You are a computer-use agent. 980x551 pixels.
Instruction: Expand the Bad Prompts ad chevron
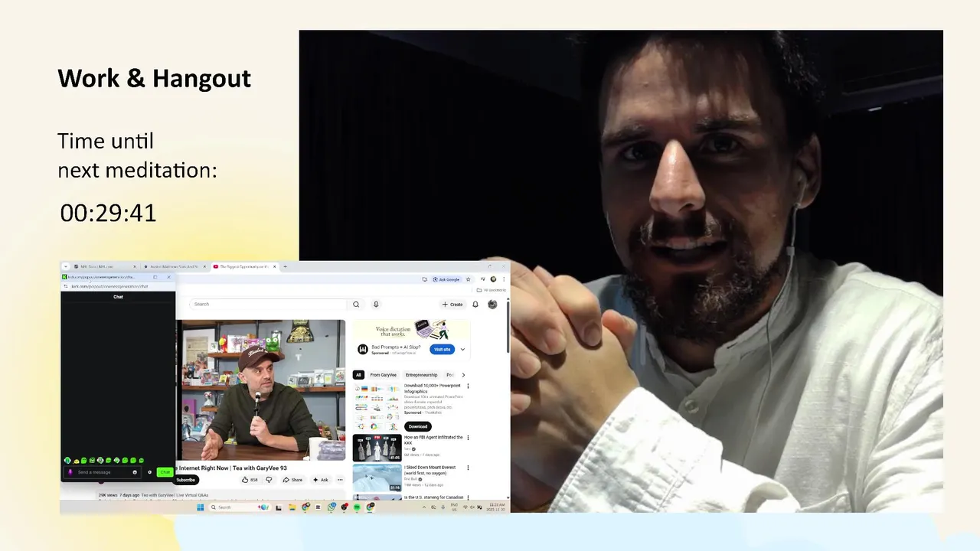coord(462,350)
